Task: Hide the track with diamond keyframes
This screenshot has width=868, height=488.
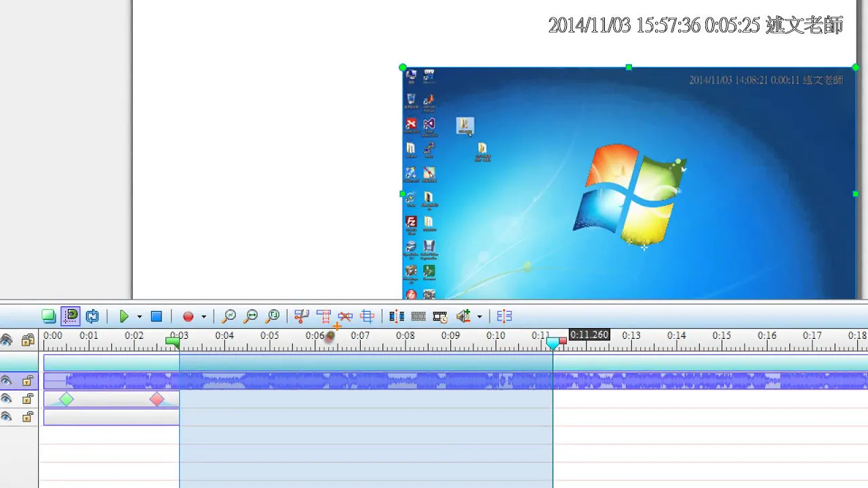Action: (x=6, y=399)
